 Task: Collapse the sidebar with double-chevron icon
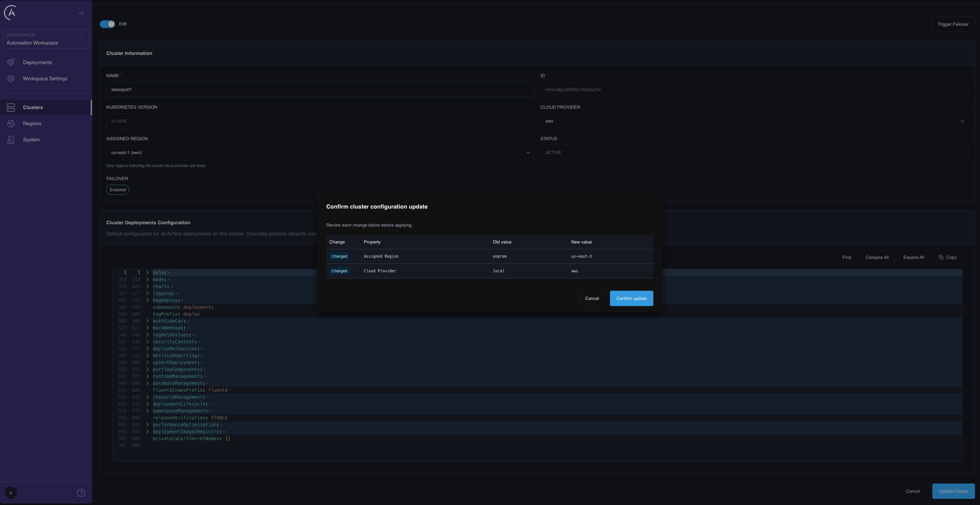coord(81,13)
